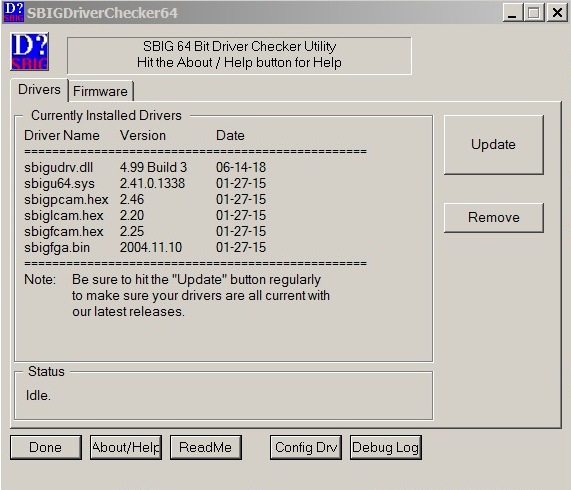The height and width of the screenshot is (490, 571).
Task: Click the Driver Name column header
Action: tap(62, 135)
